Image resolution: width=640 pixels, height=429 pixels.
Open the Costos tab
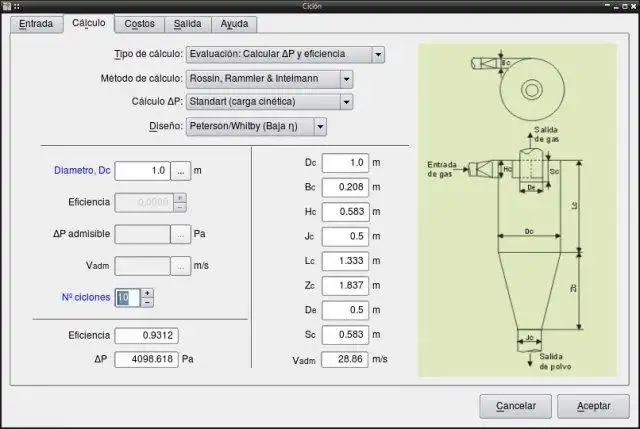point(140,24)
